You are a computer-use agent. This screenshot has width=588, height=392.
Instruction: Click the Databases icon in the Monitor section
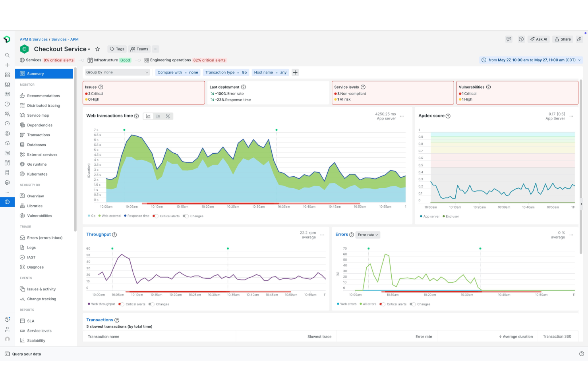(x=23, y=145)
